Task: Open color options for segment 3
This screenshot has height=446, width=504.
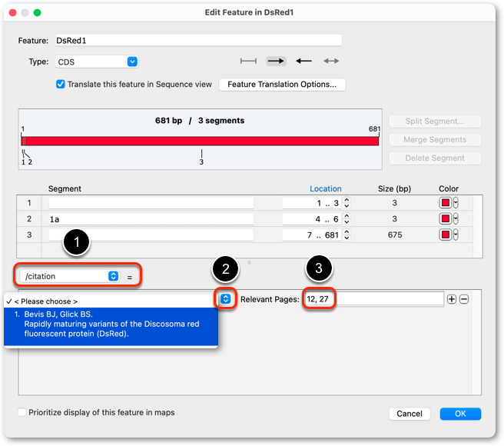Action: (456, 235)
